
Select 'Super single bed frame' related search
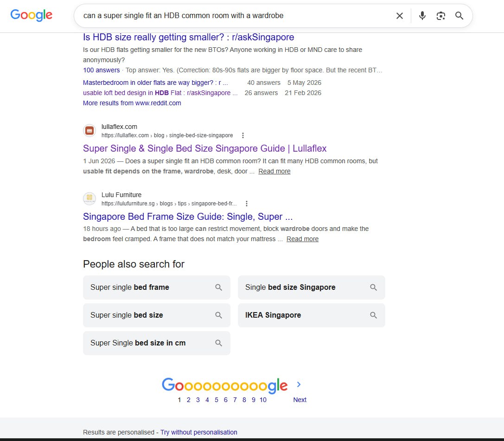click(157, 288)
